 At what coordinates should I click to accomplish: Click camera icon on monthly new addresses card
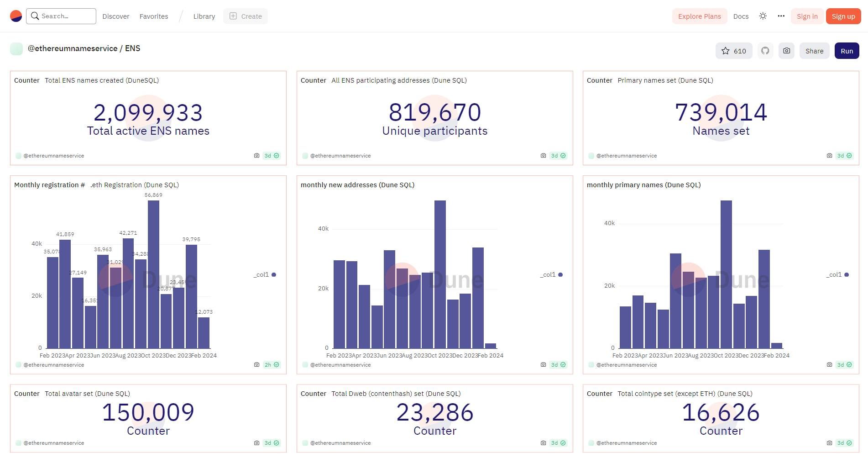(x=543, y=365)
